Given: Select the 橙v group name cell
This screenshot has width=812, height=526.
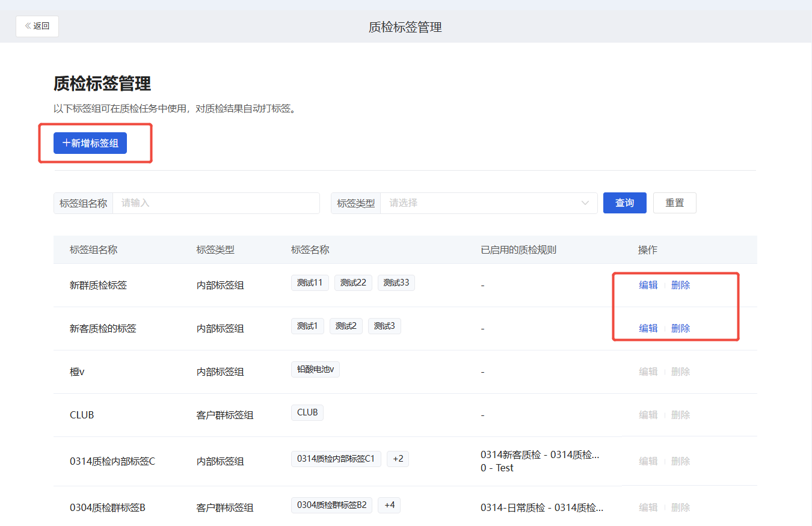Looking at the screenshot, I should tap(77, 372).
